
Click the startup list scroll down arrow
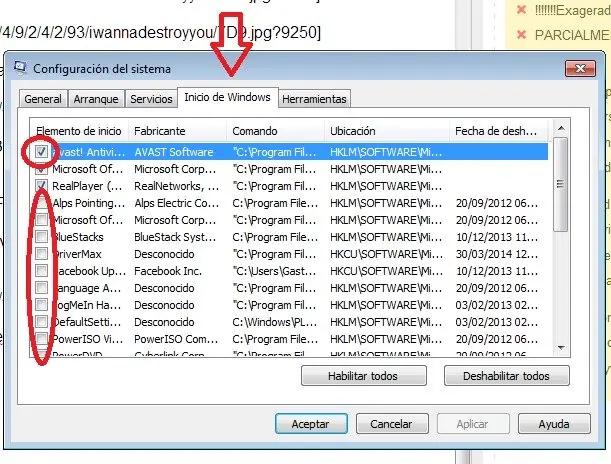pos(561,348)
